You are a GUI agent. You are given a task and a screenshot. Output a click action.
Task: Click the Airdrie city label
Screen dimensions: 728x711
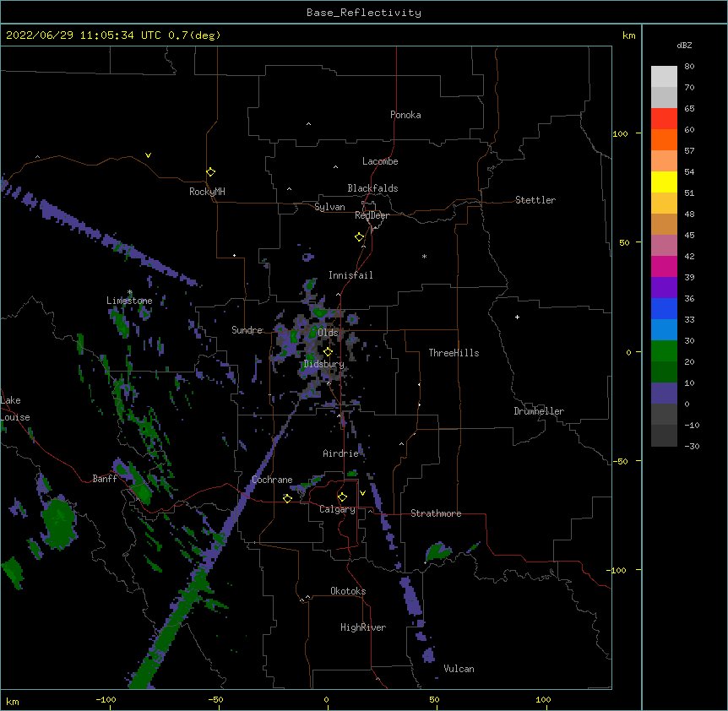340,453
